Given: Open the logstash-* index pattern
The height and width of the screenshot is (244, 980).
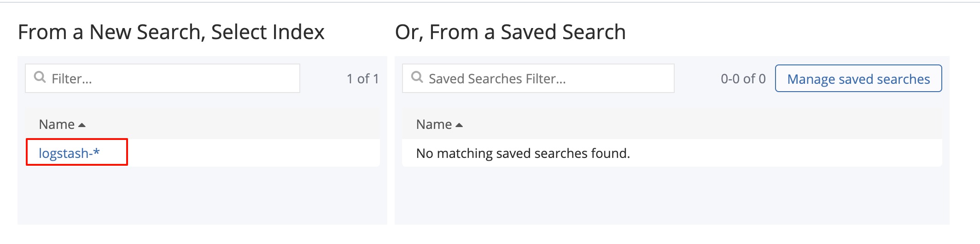Looking at the screenshot, I should coord(69,153).
